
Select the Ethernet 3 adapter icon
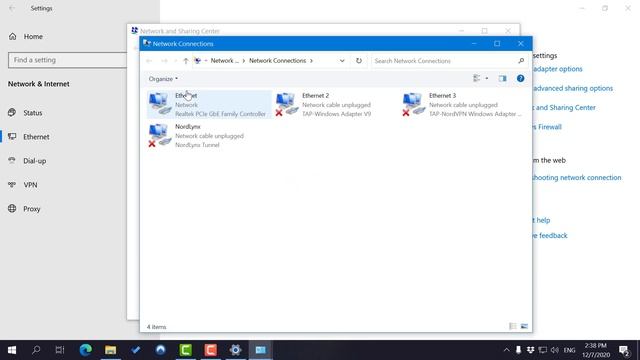point(413,104)
